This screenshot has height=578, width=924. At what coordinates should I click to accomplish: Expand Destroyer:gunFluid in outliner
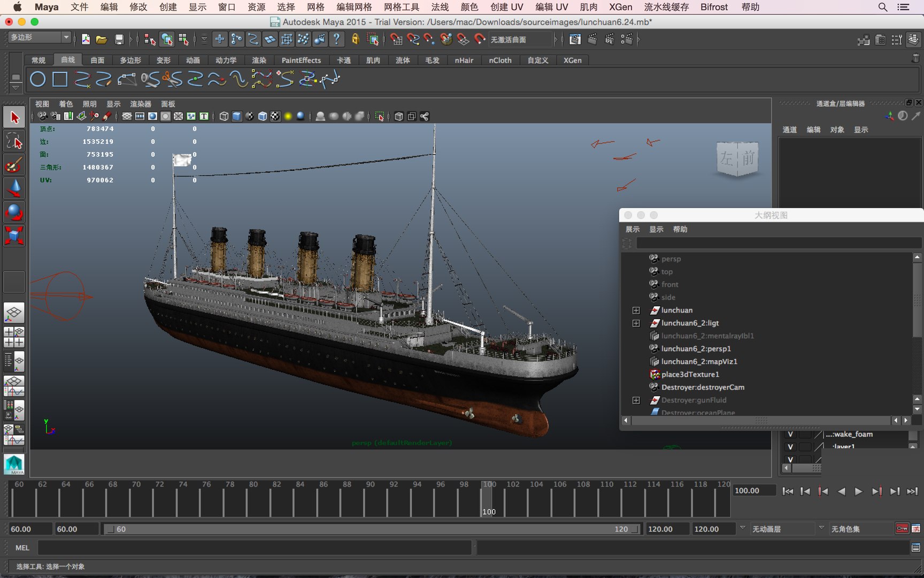click(x=636, y=400)
